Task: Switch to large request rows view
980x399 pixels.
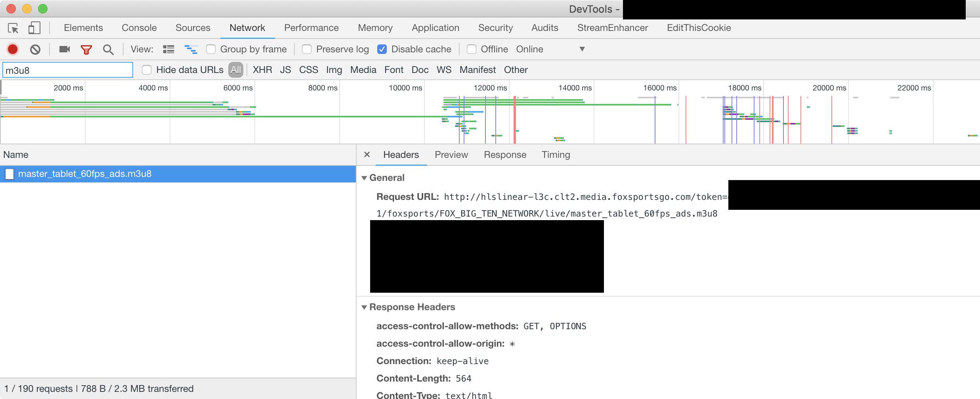Action: point(168,49)
